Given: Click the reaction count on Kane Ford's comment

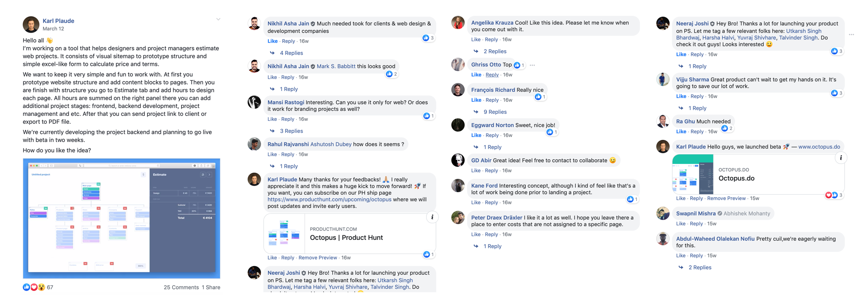Looking at the screenshot, I should (x=632, y=199).
